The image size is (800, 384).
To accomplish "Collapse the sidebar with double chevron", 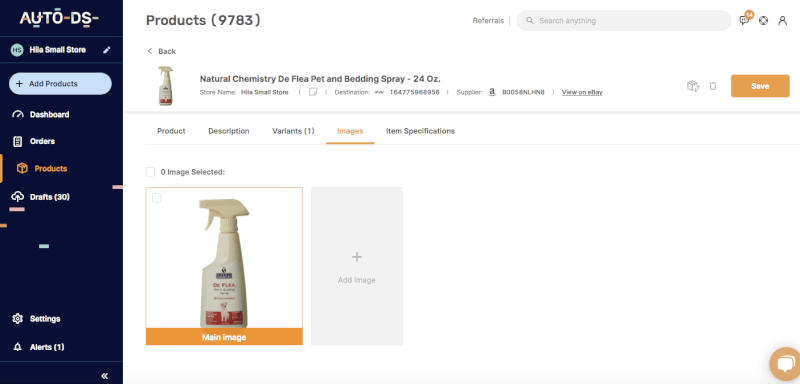I will coord(105,376).
